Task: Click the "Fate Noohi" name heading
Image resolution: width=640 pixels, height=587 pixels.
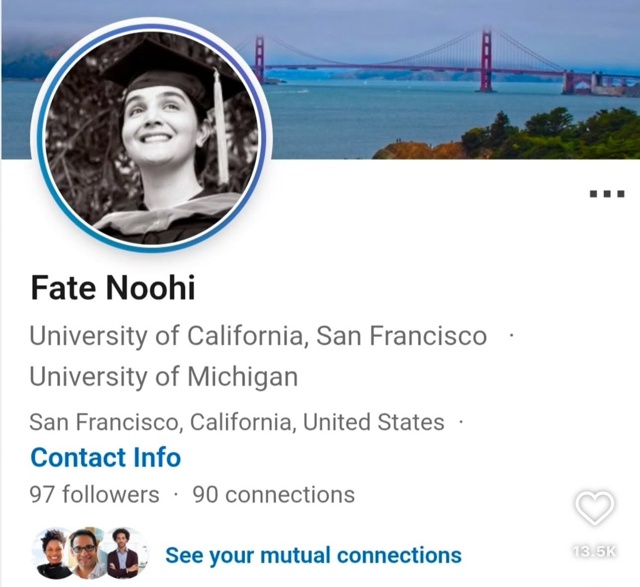Action: 113,288
